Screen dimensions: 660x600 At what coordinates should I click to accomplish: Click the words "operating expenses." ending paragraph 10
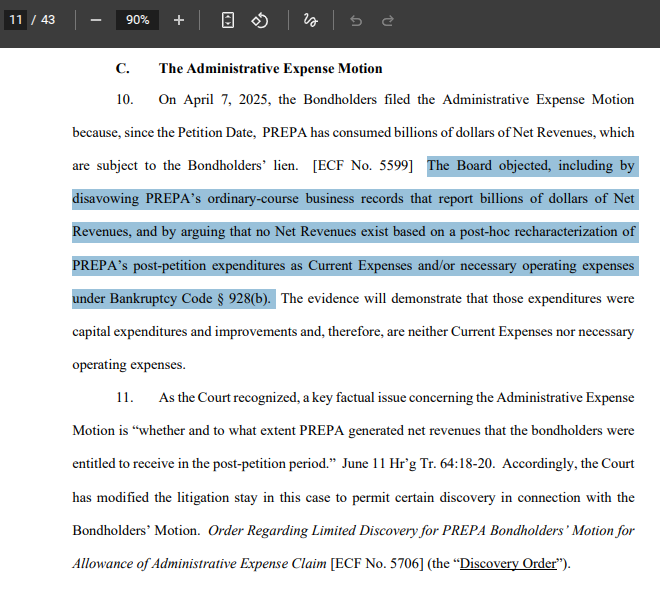129,365
